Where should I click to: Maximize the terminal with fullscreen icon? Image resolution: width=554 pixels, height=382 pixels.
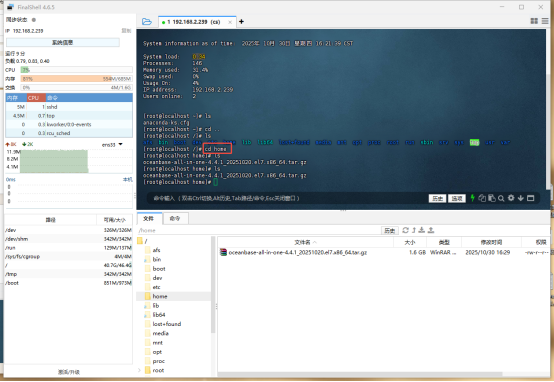[x=530, y=198]
